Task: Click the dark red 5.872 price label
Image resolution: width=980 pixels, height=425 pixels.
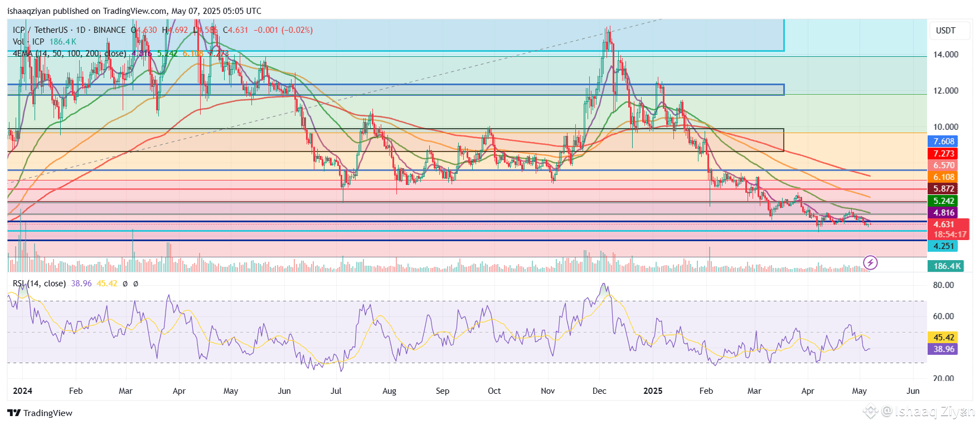Action: 943,189
